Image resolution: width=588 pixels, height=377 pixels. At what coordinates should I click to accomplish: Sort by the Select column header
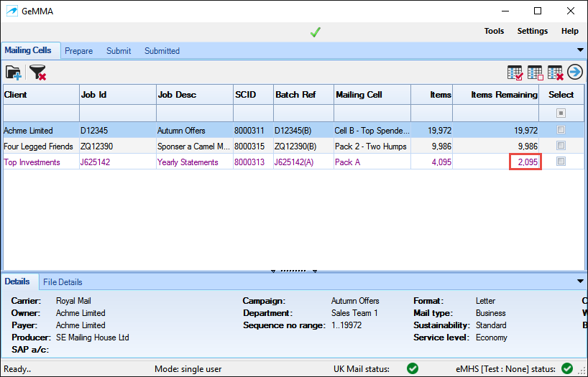coord(561,95)
